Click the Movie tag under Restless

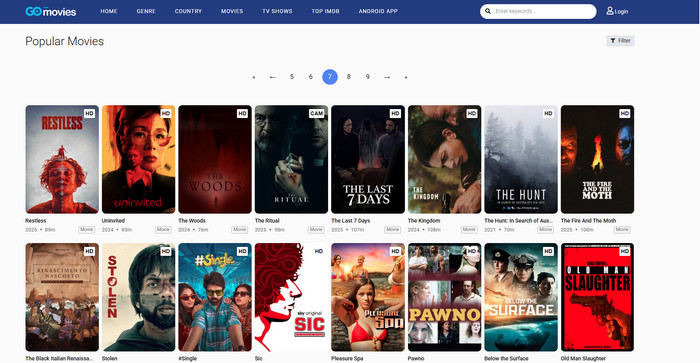(87, 229)
